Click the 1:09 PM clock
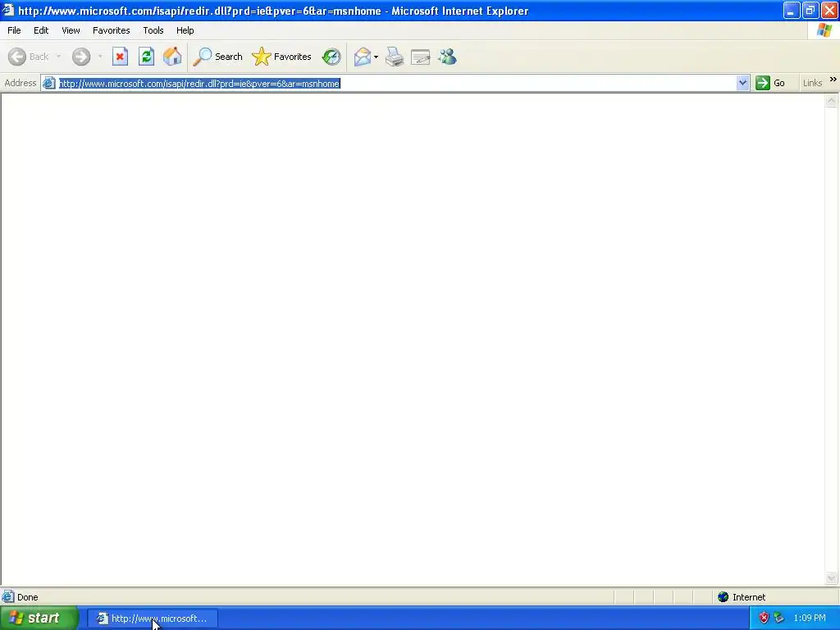840x630 pixels. [810, 619]
